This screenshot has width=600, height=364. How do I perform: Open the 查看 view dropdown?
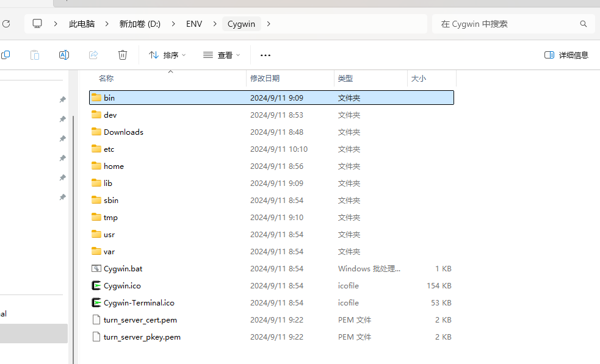pyautogui.click(x=222, y=55)
